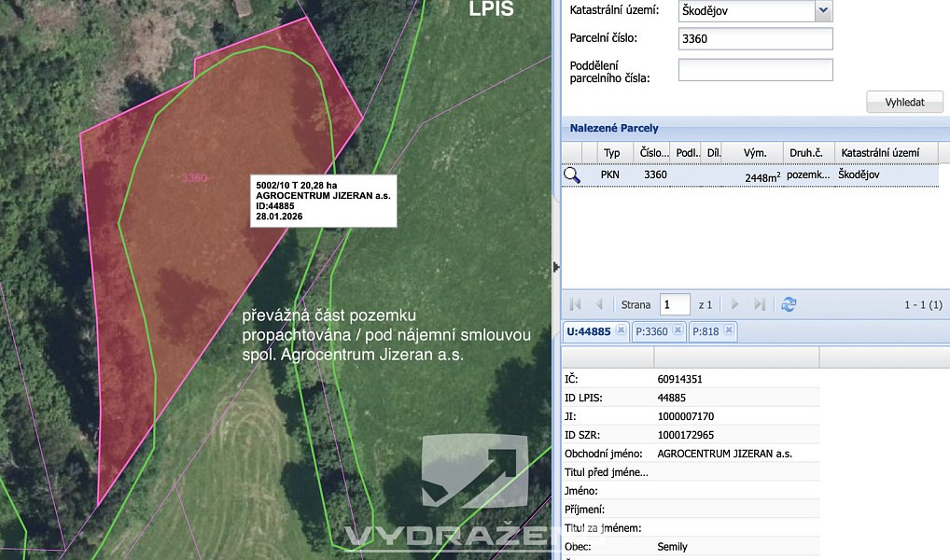Click parcel label 3360 on the map
Viewport: 950px width, 560px height.
[x=194, y=177]
